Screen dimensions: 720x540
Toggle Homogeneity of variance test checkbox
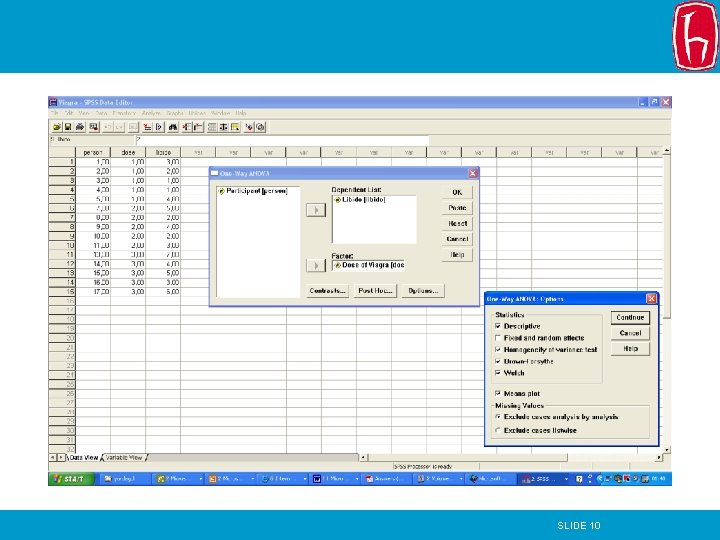click(x=498, y=349)
